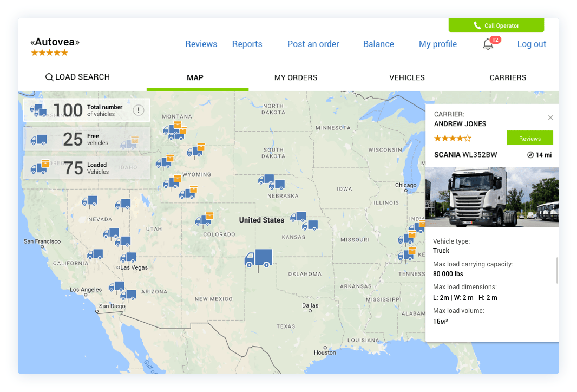Click the San Francisco label on map
Viewport: 577px width, 392px height.
pos(42,241)
